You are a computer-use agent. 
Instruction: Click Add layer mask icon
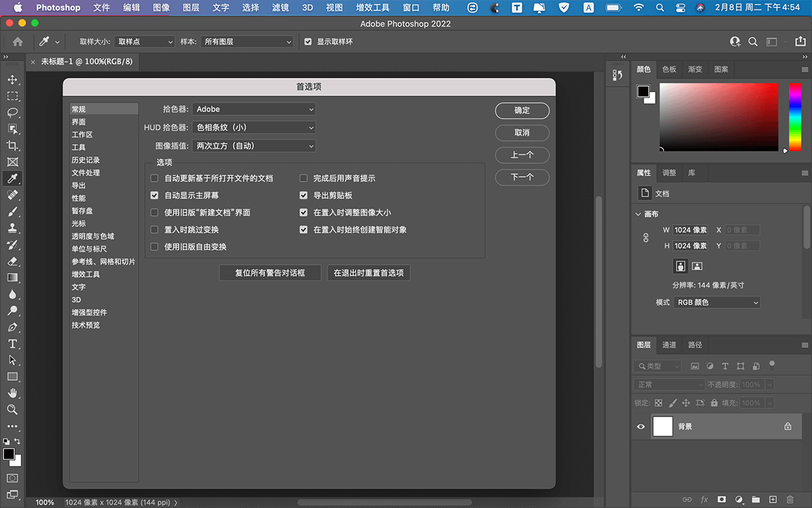[x=722, y=499]
